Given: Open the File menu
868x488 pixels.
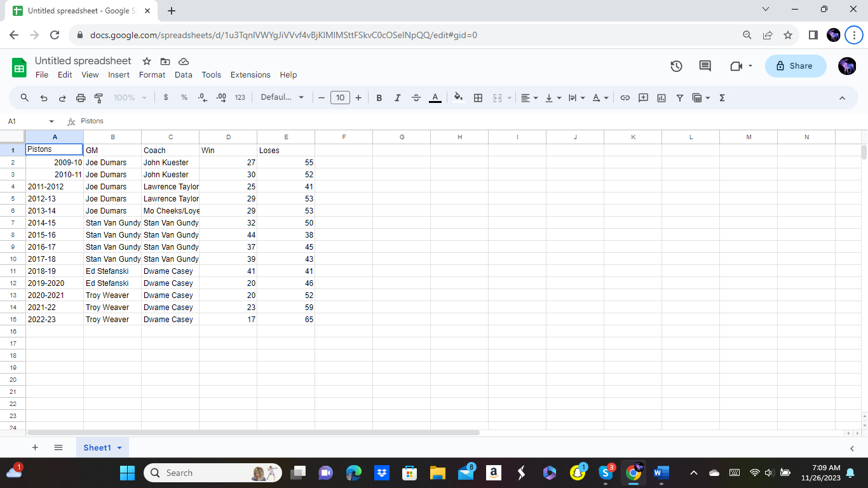Looking at the screenshot, I should pyautogui.click(x=42, y=75).
